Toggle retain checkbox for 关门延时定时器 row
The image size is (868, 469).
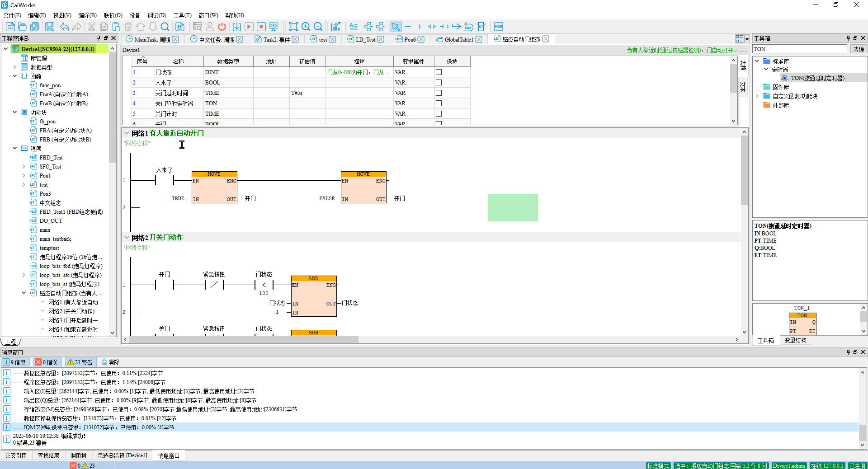coord(439,103)
